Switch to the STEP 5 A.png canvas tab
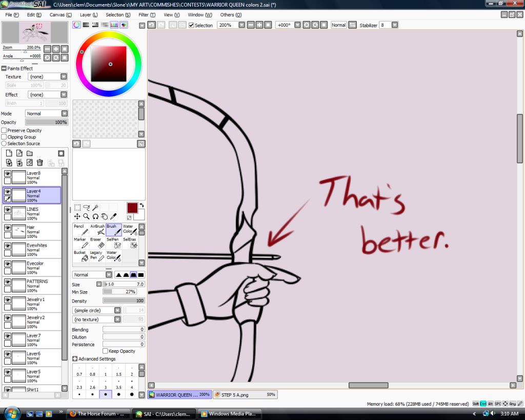525x420 pixels. (x=245, y=395)
